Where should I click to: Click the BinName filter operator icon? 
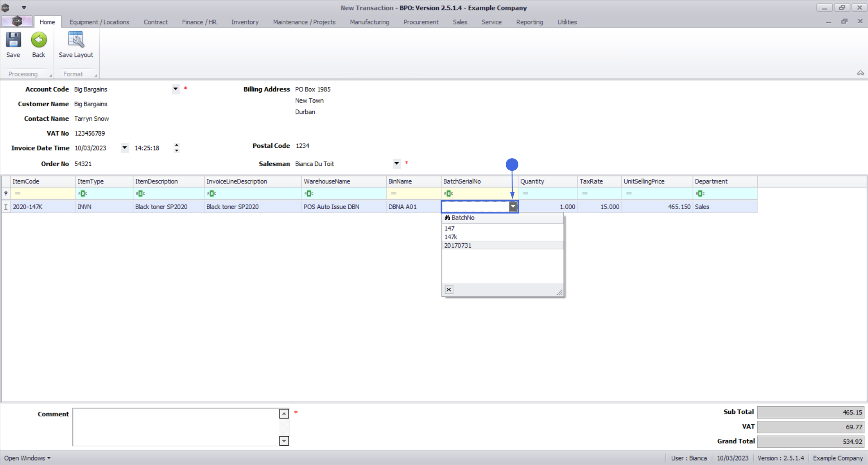tap(394, 193)
